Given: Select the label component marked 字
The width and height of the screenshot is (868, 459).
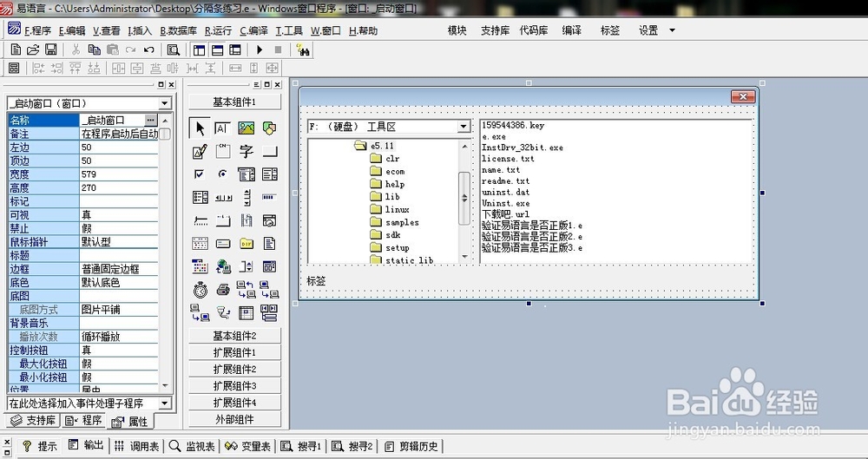Looking at the screenshot, I should (x=247, y=151).
